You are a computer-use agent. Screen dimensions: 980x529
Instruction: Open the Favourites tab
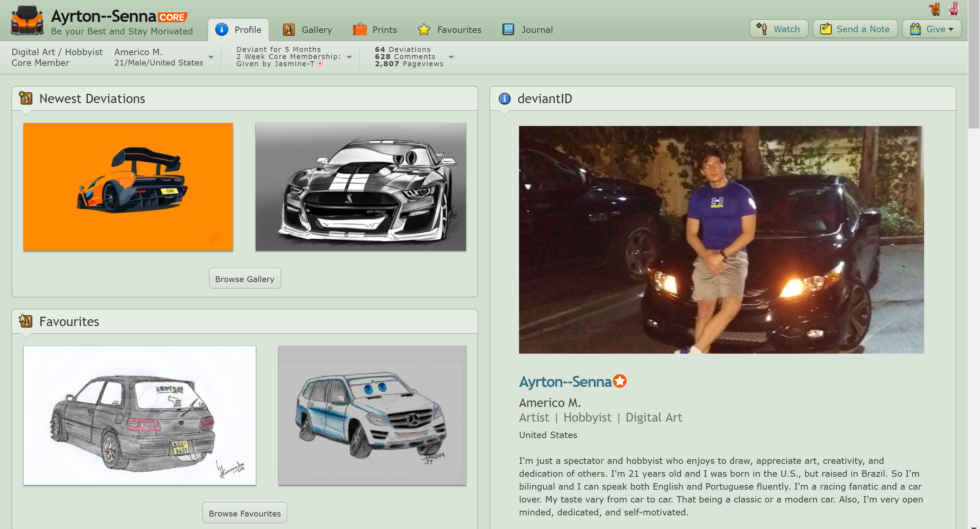point(450,30)
